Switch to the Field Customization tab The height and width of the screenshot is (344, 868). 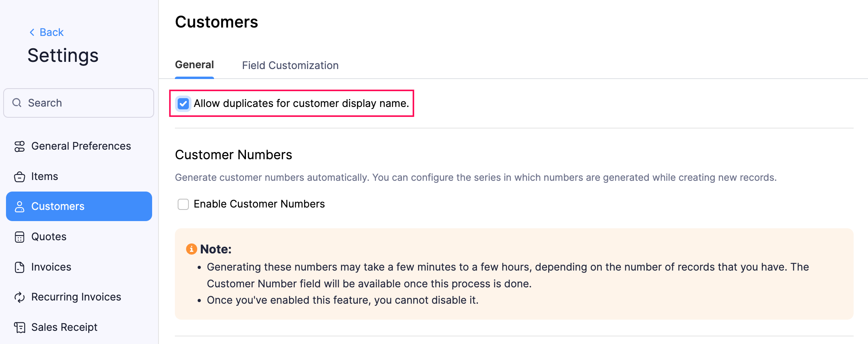[x=290, y=65]
